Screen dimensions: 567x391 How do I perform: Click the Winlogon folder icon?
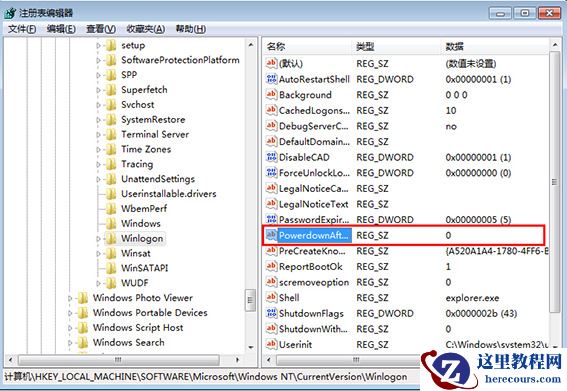111,238
